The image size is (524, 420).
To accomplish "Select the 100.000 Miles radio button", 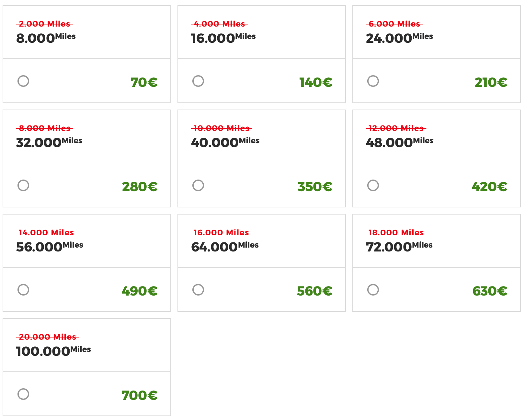I will point(23,394).
